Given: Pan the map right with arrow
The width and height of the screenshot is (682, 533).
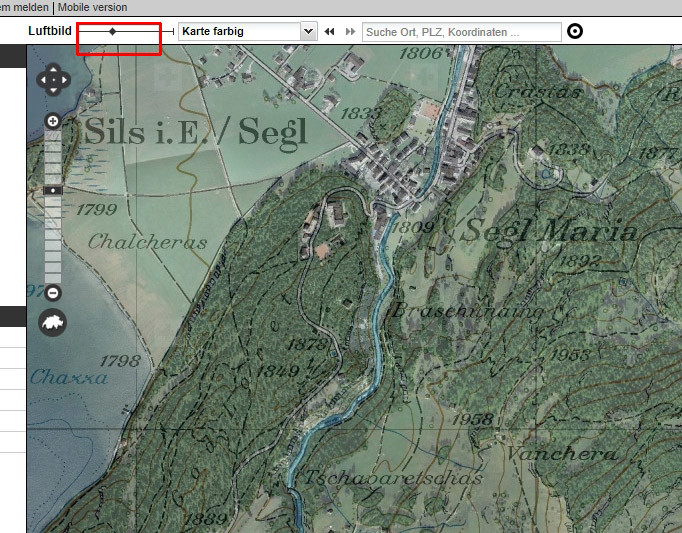Looking at the screenshot, I should click(64, 80).
